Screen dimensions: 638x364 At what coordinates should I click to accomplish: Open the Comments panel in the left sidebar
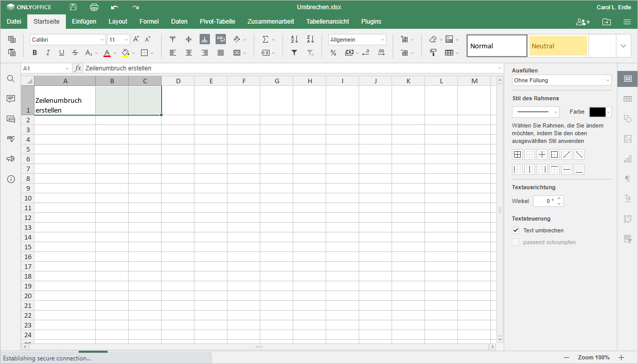click(x=11, y=99)
